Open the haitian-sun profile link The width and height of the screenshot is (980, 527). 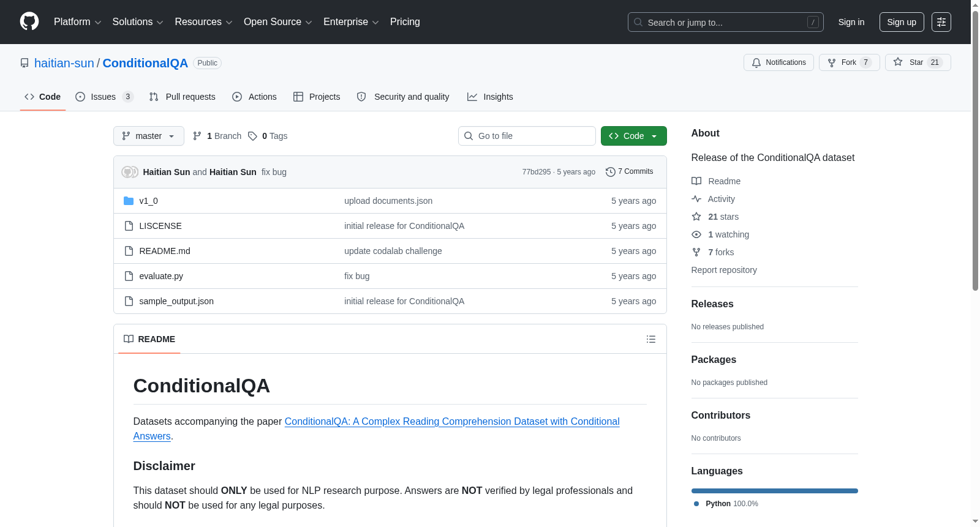(64, 63)
